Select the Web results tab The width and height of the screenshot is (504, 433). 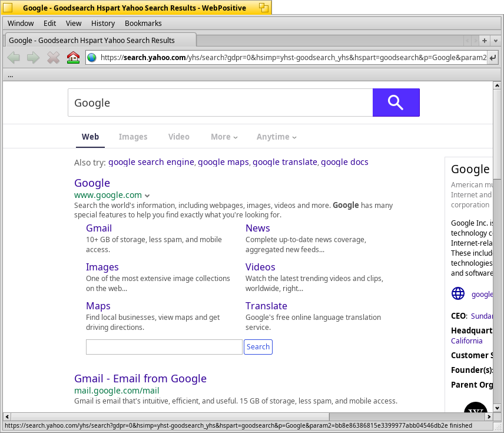coord(90,137)
